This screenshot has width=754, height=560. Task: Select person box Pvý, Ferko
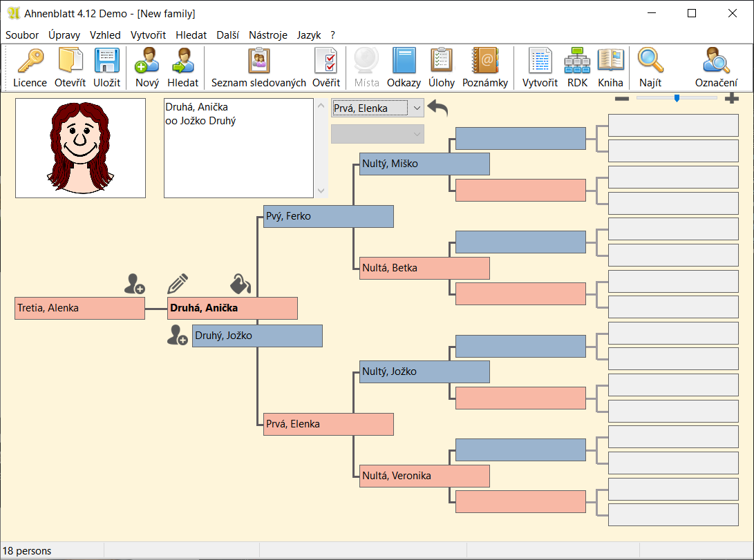(x=328, y=216)
